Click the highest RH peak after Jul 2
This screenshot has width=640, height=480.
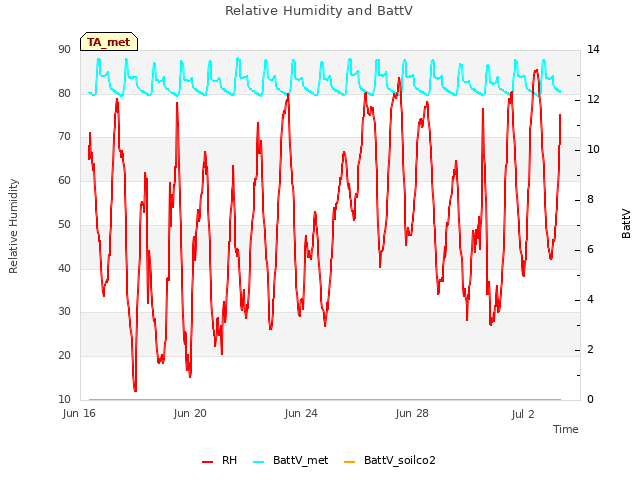[x=536, y=71]
